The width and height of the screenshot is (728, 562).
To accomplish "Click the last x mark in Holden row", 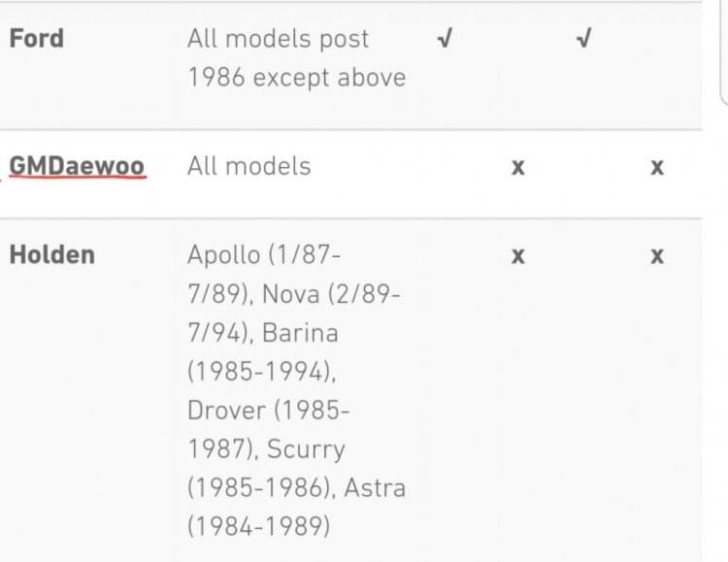I will click(x=657, y=256).
